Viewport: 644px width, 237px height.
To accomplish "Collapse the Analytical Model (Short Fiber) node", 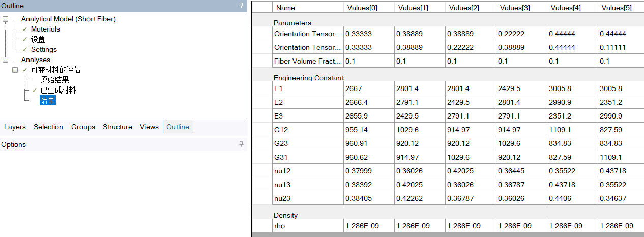I will click(6, 19).
